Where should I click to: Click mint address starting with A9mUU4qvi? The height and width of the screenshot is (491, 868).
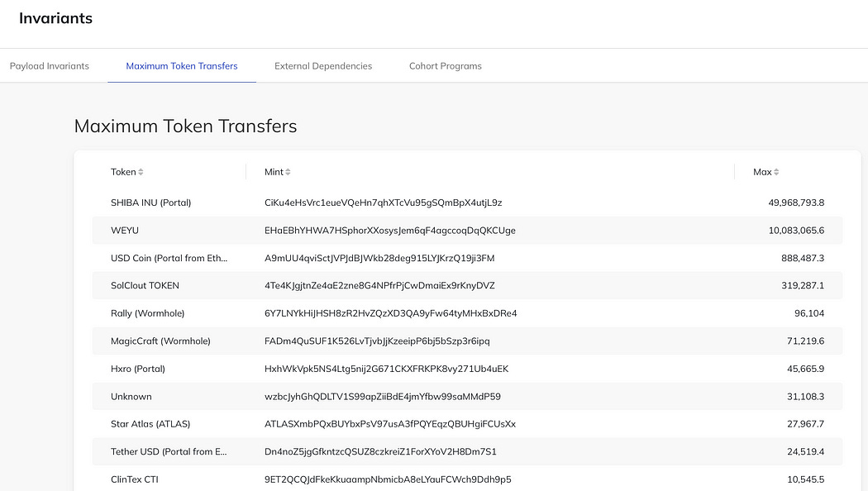tap(379, 258)
